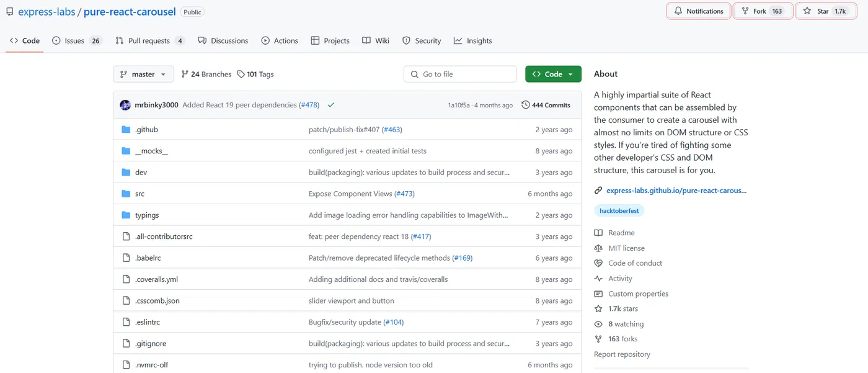View the 101 Tags link
868x373 pixels.
255,74
